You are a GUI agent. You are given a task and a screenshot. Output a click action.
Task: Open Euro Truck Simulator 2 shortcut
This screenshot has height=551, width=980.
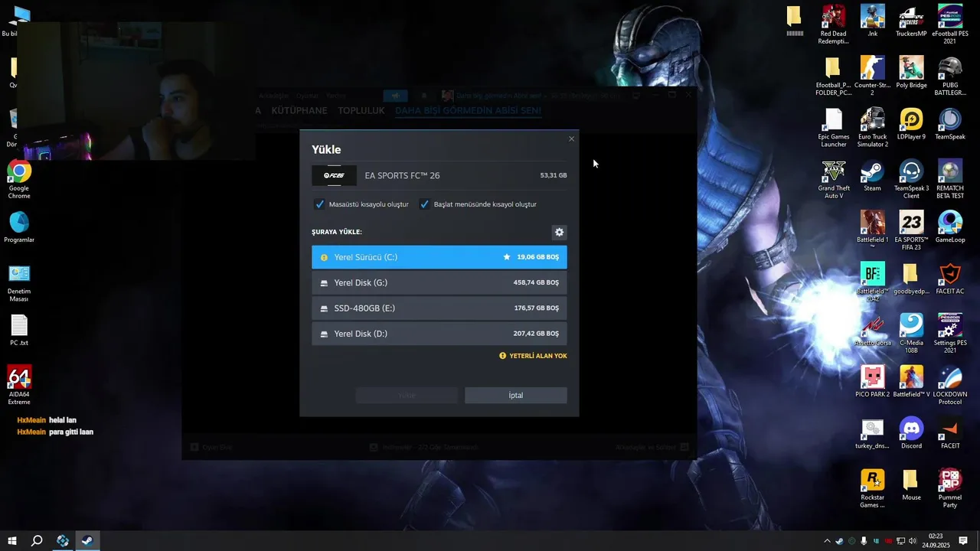pyautogui.click(x=872, y=128)
